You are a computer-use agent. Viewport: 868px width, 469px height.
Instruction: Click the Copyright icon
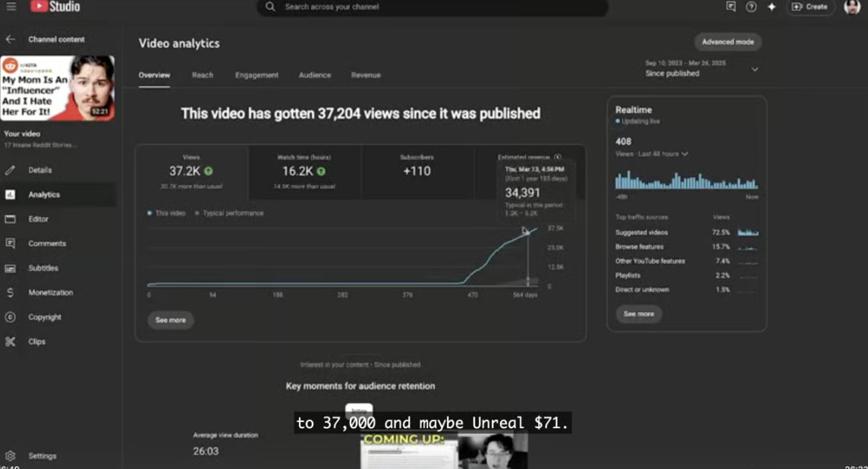tap(10, 316)
